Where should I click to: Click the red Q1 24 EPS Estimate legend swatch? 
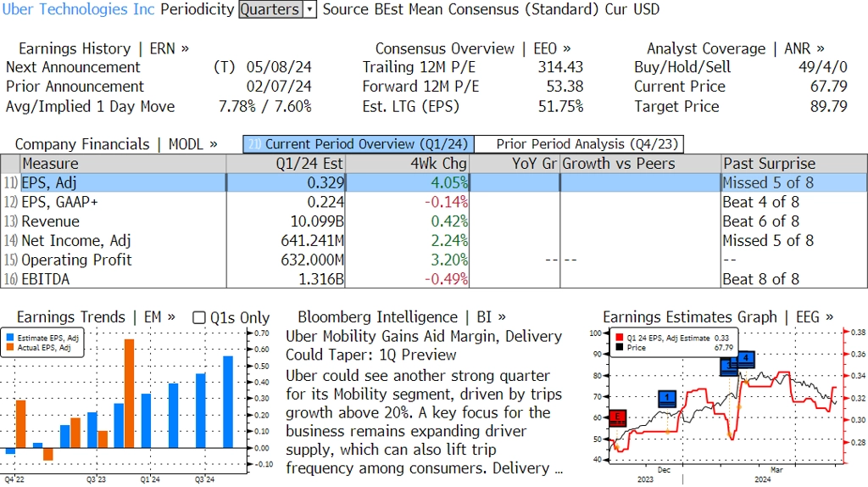(619, 338)
